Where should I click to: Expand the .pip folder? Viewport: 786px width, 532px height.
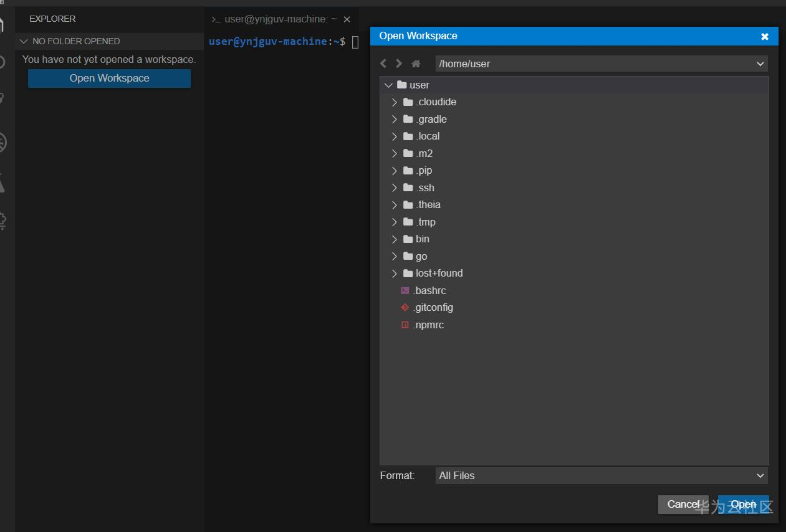[395, 170]
